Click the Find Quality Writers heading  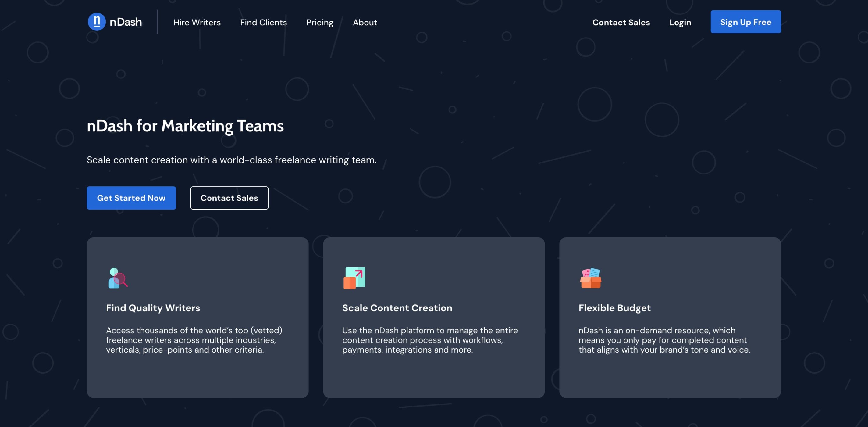[153, 308]
